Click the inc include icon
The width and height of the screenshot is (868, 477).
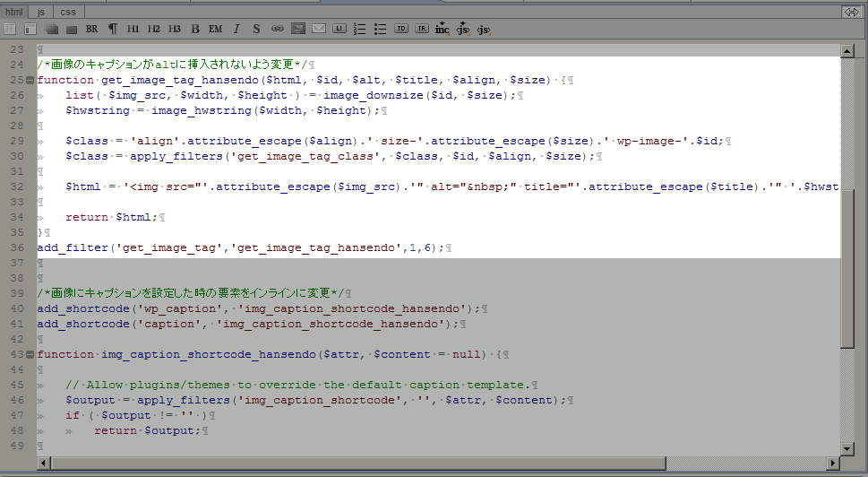click(442, 29)
